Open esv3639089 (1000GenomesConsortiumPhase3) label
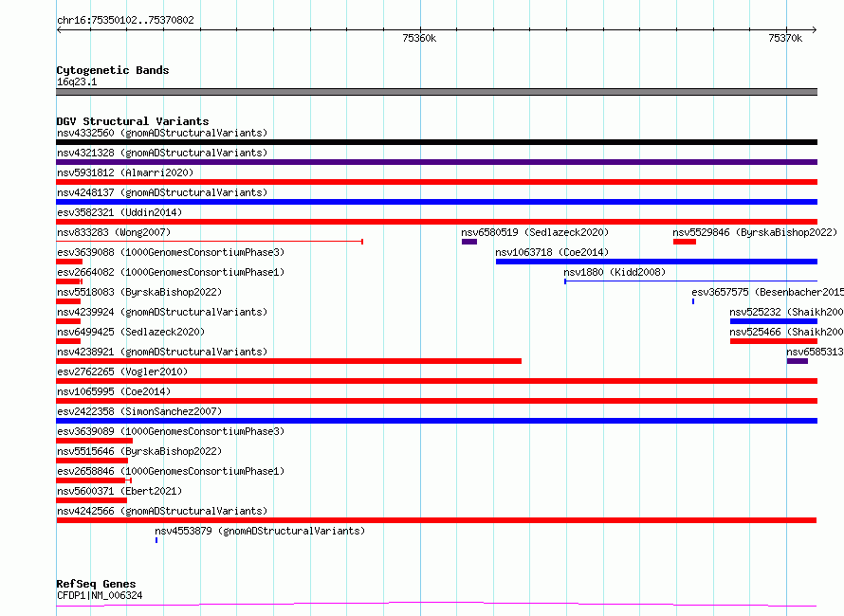844x616 pixels. pos(171,431)
